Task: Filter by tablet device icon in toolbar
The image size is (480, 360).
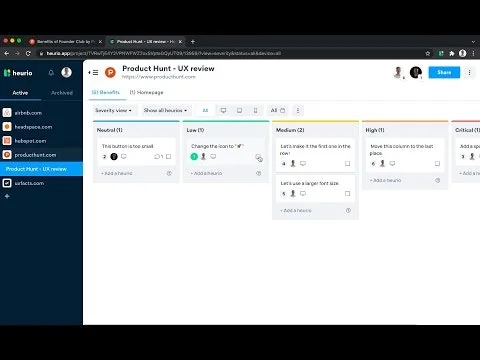Action: point(239,110)
